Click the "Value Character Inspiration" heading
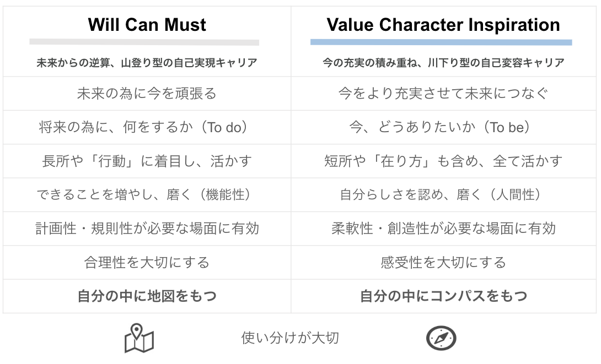This screenshot has height=364, width=601. (443, 25)
